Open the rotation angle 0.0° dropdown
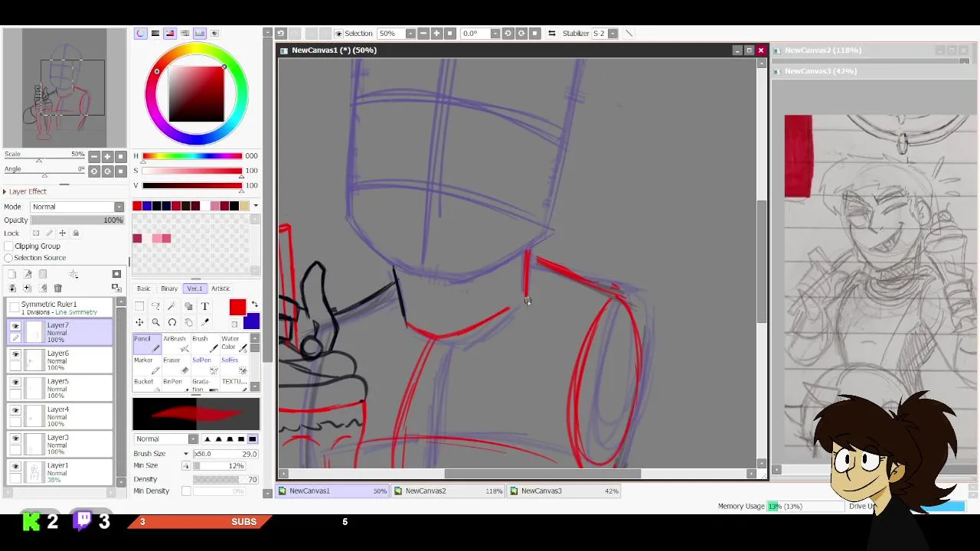 (x=495, y=33)
